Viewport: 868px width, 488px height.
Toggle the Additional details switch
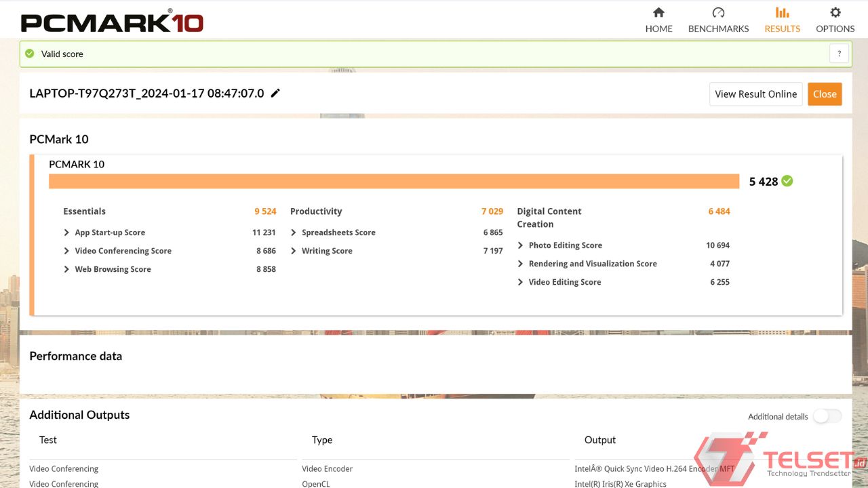tap(827, 416)
